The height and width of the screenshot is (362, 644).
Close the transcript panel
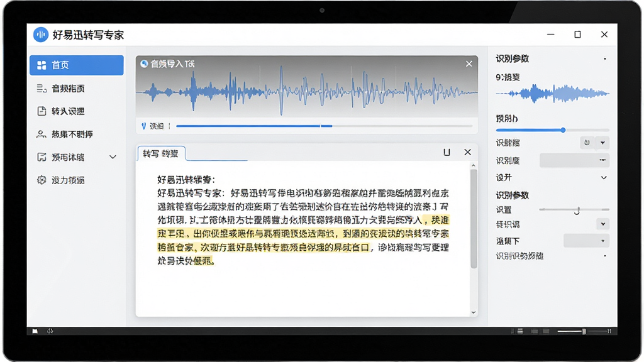[x=467, y=152]
